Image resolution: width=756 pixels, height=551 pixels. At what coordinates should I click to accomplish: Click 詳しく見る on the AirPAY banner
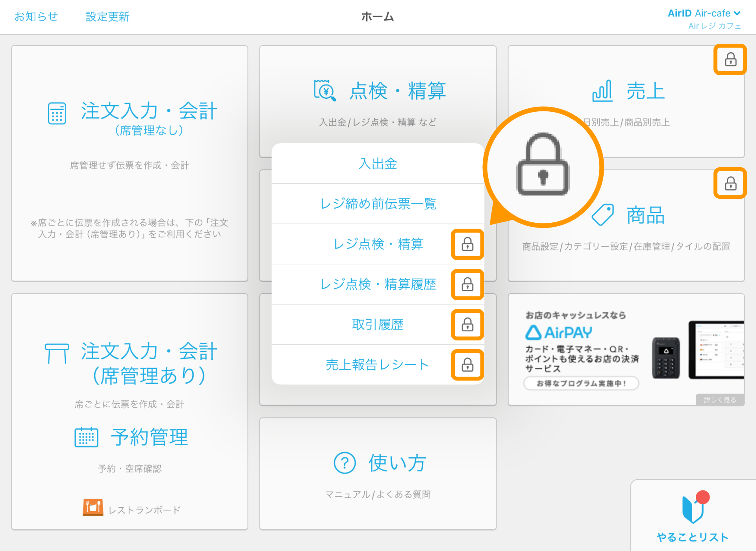719,400
